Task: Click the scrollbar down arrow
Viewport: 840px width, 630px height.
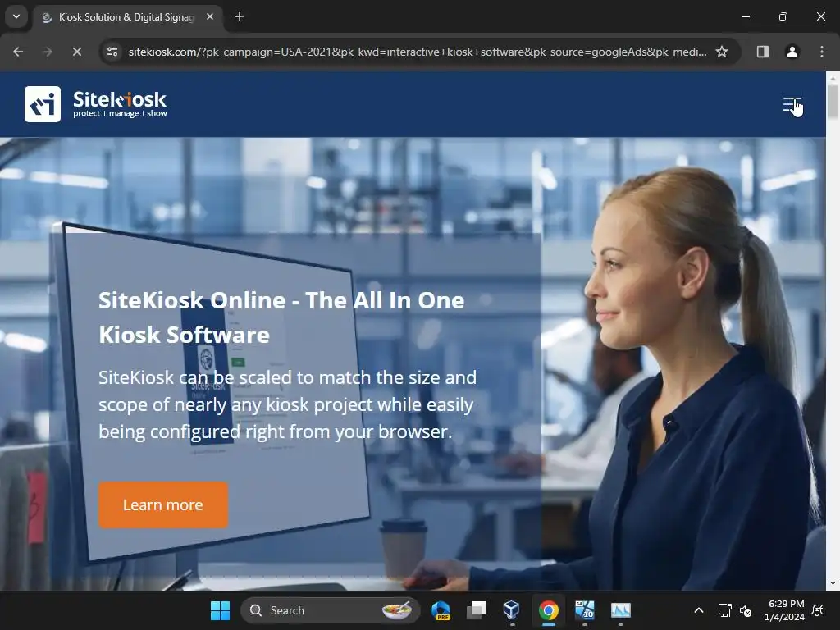Action: [833, 583]
